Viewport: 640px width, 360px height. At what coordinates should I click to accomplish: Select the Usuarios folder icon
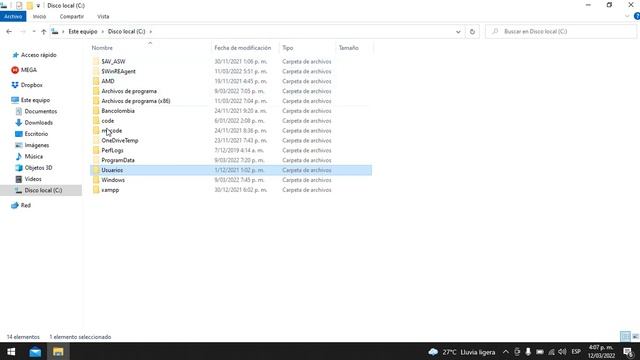pos(96,170)
